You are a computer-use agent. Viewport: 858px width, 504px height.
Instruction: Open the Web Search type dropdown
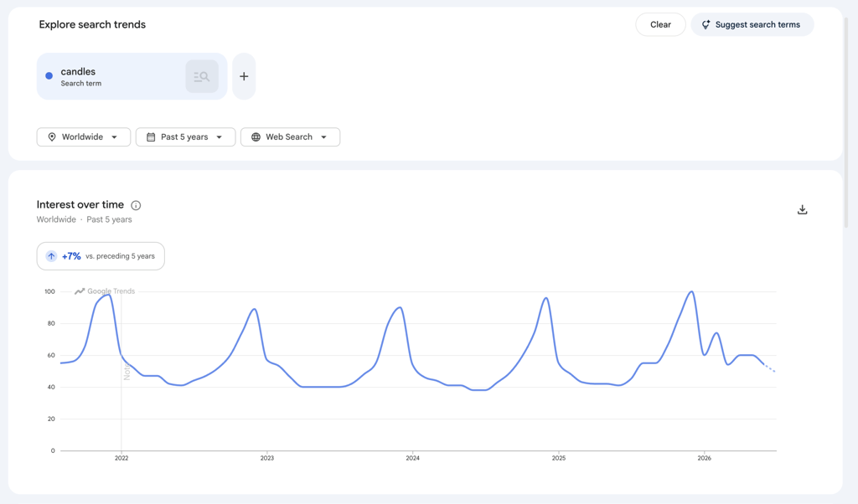[290, 136]
